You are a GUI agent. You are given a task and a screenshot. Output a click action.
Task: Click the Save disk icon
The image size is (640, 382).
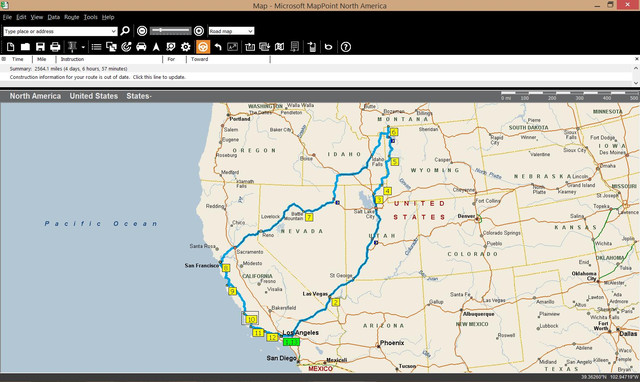(40, 47)
